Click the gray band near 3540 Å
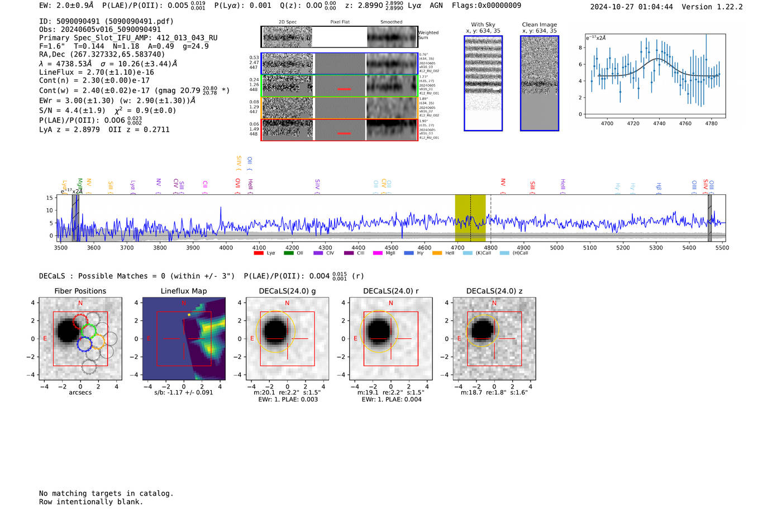782x532 pixels. click(75, 218)
